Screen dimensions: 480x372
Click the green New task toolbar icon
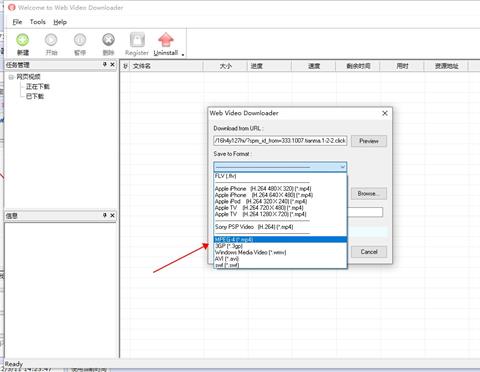(x=23, y=40)
